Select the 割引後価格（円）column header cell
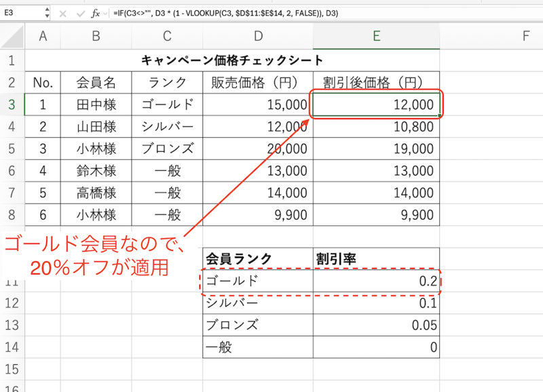The height and width of the screenshot is (392, 543). [x=377, y=82]
